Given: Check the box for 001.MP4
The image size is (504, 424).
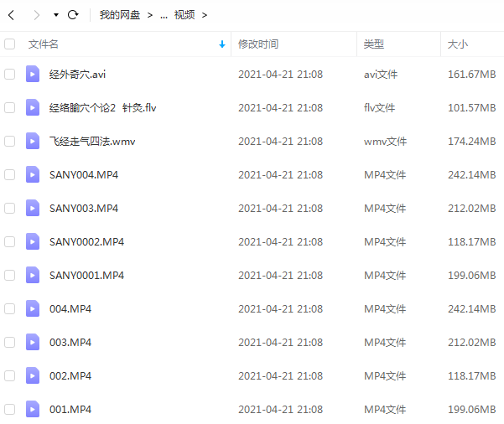Looking at the screenshot, I should click(x=9, y=410).
